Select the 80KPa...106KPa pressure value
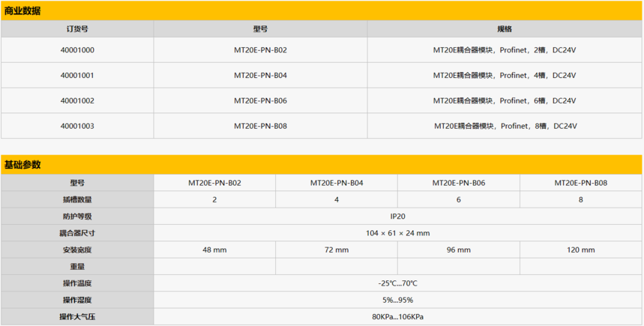Screen dimensions: 644x326 (397, 317)
